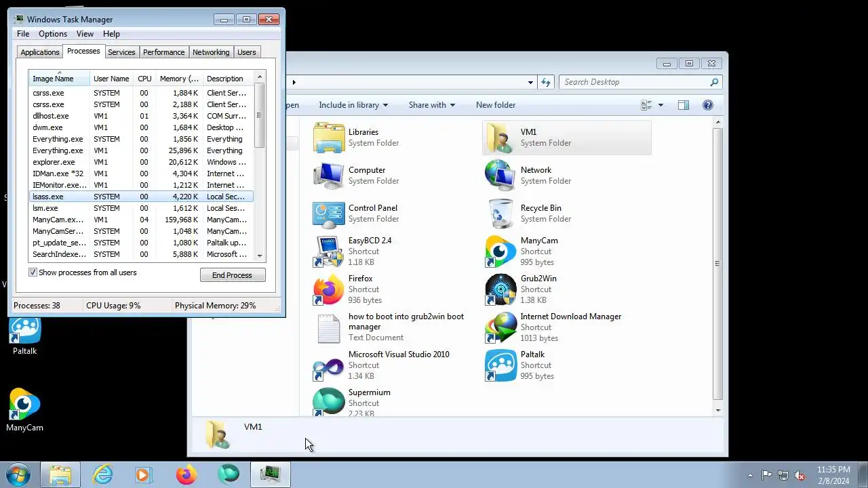Click the volume icon in system tray
The height and width of the screenshot is (488, 868).
800,475
